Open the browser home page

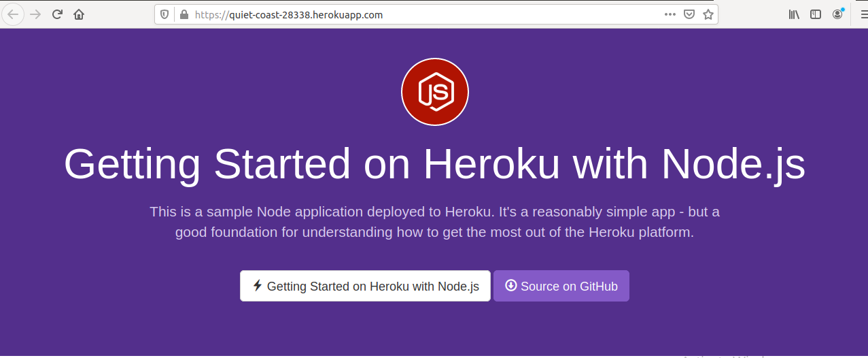coord(79,14)
